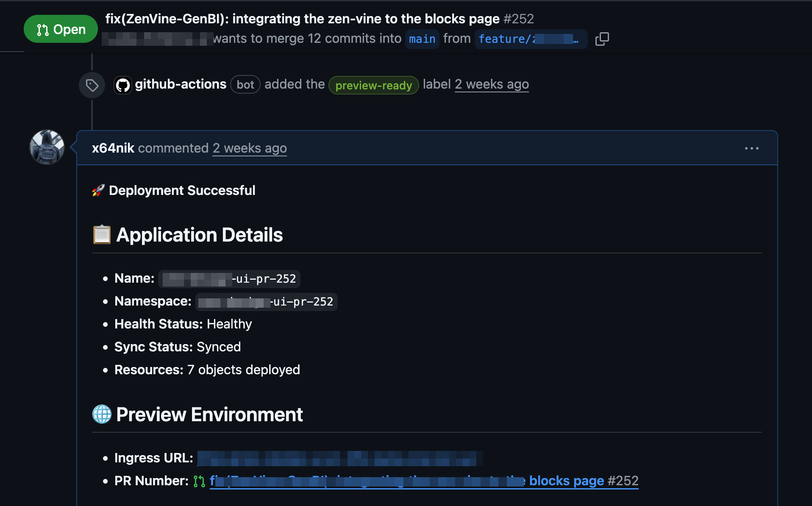Click the green Open status badge

(61, 29)
